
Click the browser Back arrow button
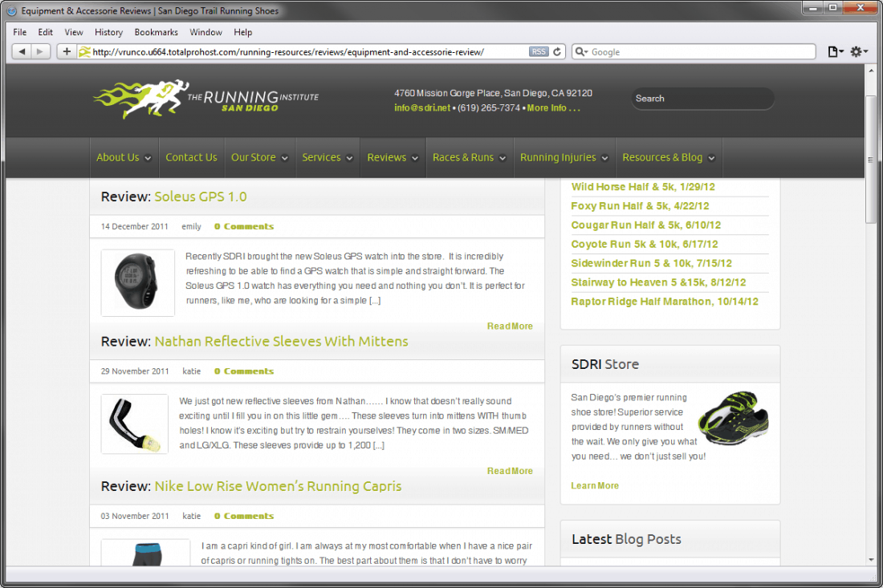point(22,52)
